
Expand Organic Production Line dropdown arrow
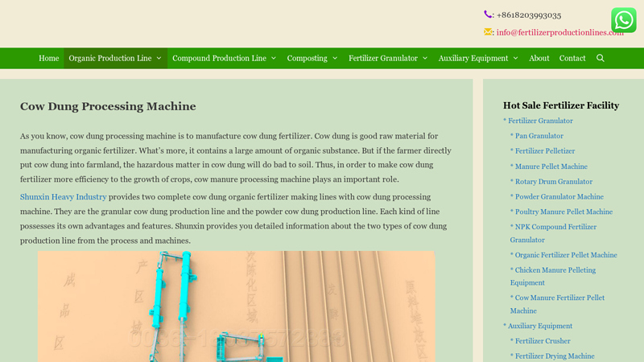pos(159,58)
